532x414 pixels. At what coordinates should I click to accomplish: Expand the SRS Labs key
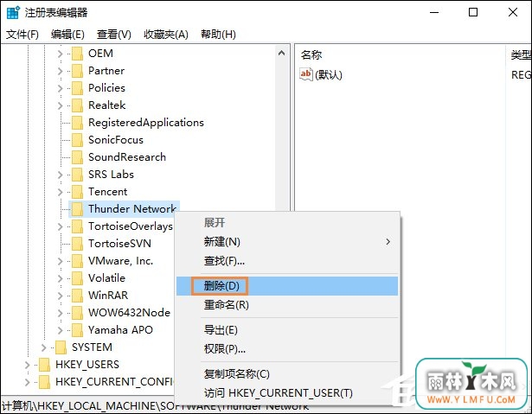(x=60, y=175)
